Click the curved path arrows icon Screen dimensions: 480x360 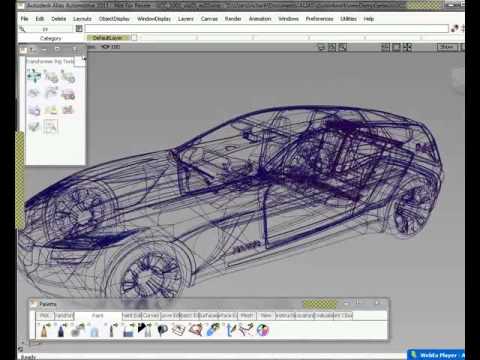[246, 330]
